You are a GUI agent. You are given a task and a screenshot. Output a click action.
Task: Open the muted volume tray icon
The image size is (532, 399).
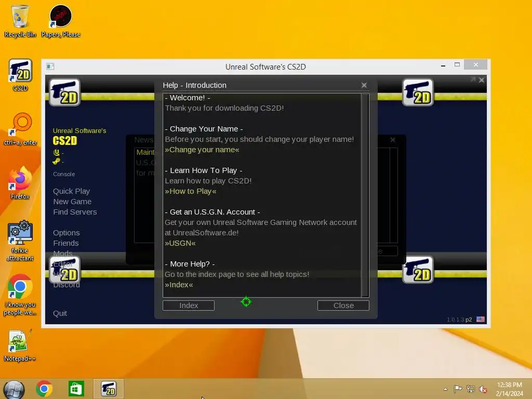483,389
